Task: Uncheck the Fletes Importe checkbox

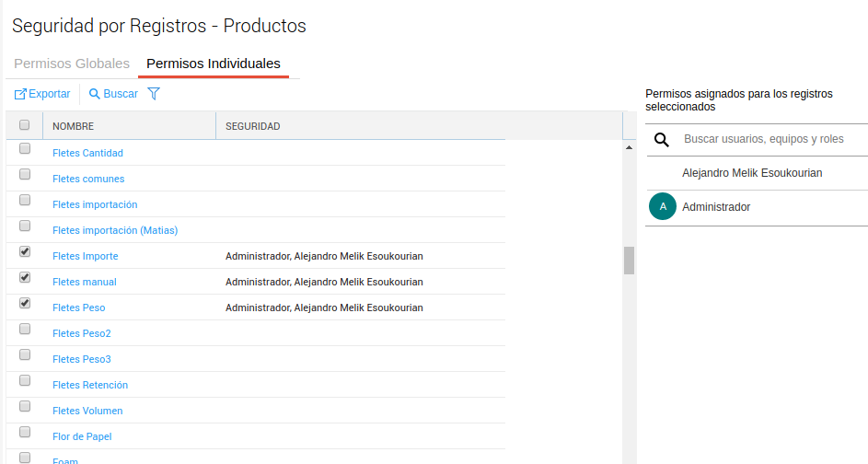Action: click(25, 251)
